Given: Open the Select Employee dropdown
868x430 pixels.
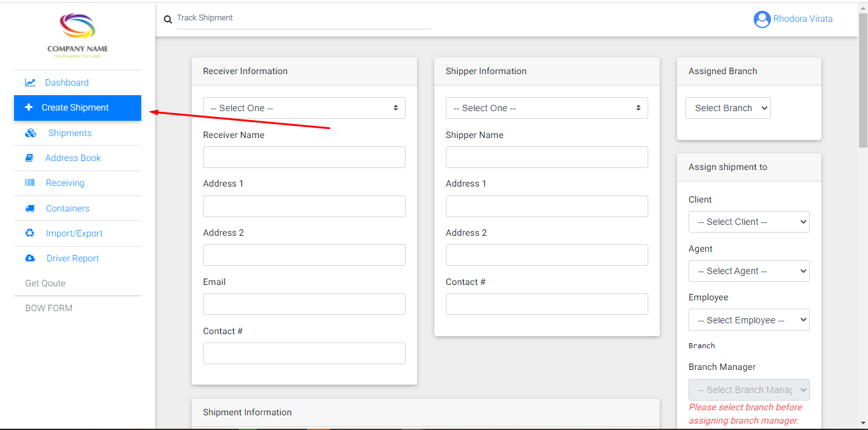Looking at the screenshot, I should (x=749, y=320).
